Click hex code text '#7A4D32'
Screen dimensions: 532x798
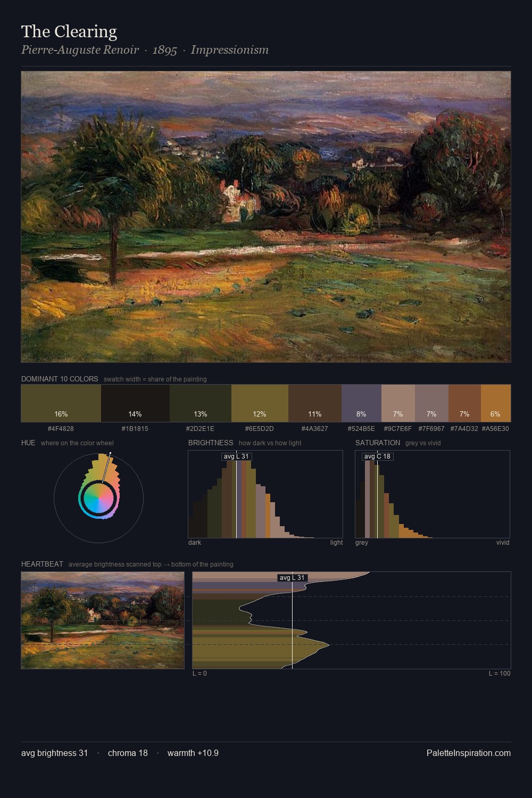point(464,428)
